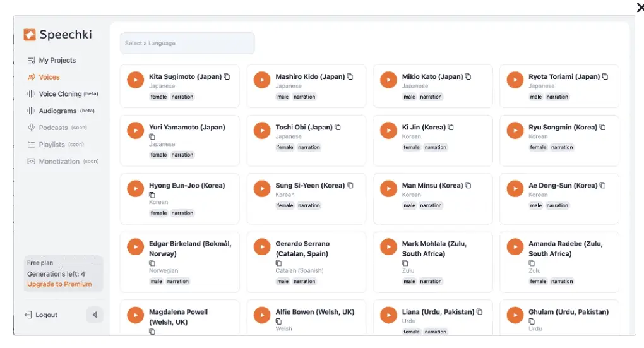
Task: Copy Liana Urdu voice name icon
Action: click(479, 312)
